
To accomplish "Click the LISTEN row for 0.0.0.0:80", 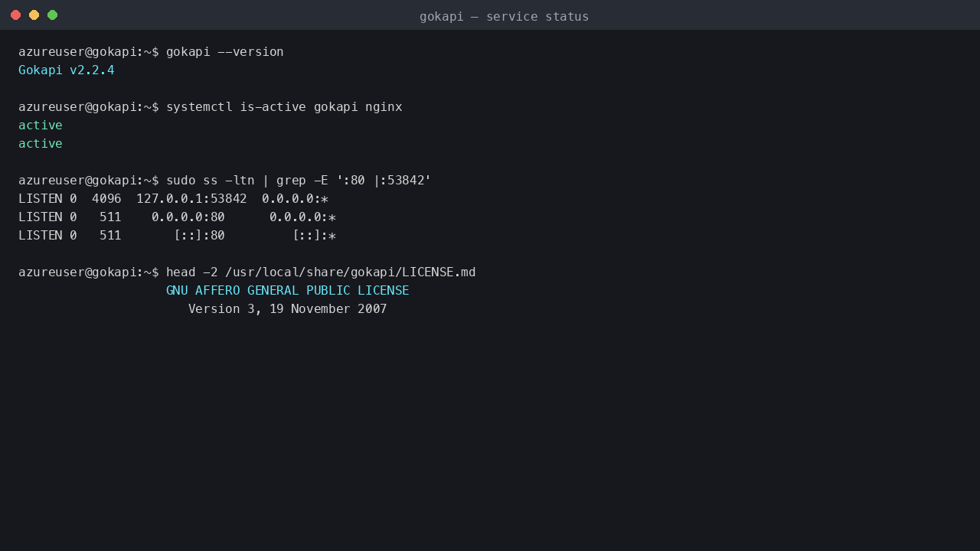I will [178, 217].
